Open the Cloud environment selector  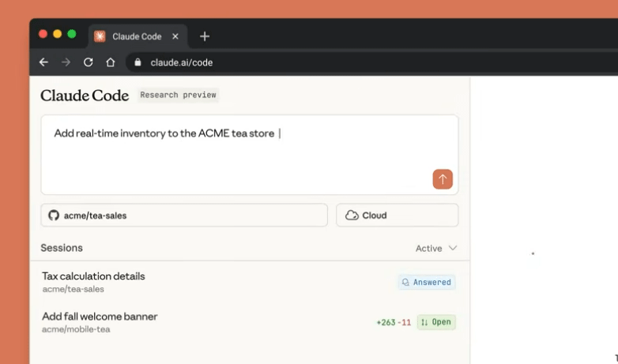397,216
